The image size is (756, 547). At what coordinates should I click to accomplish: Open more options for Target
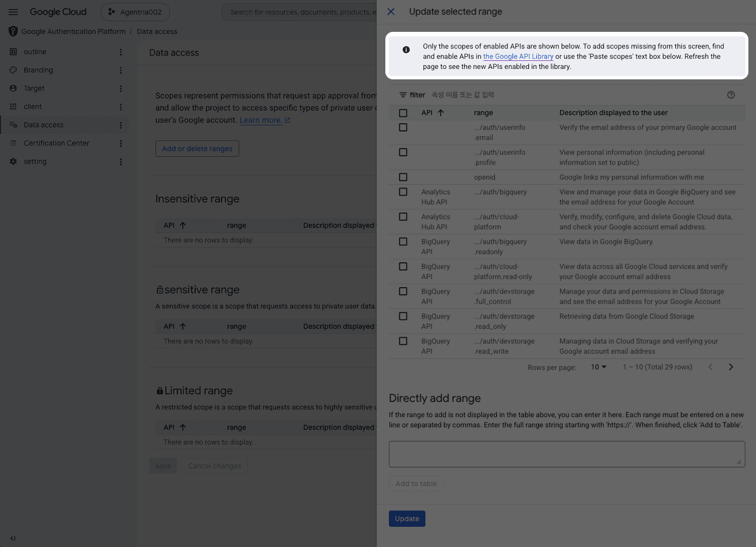121,88
